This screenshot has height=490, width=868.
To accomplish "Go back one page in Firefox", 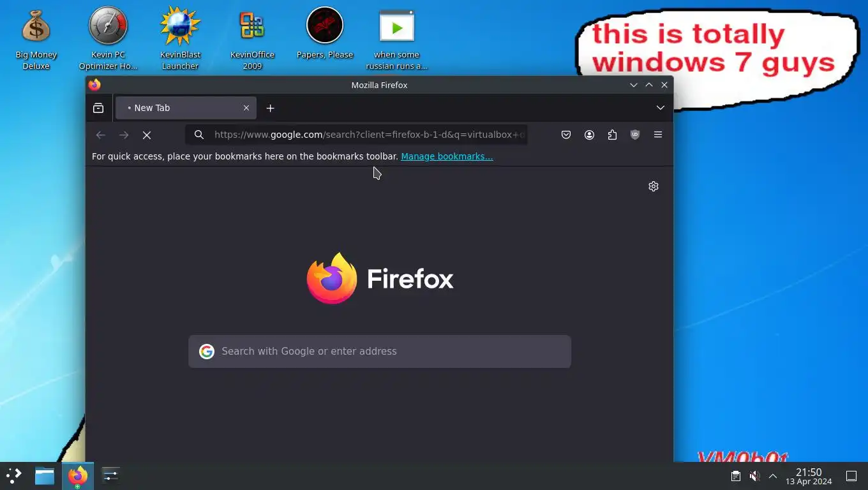I will coord(100,135).
